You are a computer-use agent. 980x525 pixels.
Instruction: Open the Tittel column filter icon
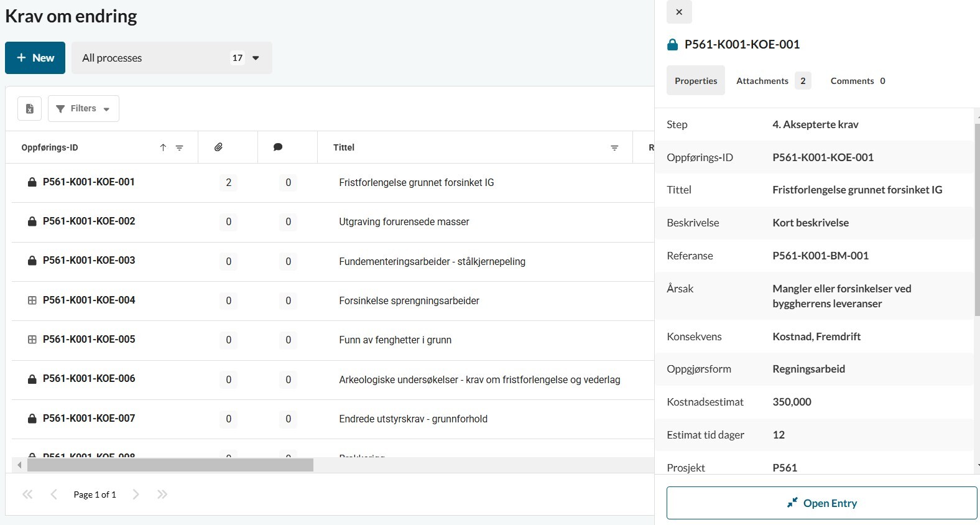pos(614,147)
